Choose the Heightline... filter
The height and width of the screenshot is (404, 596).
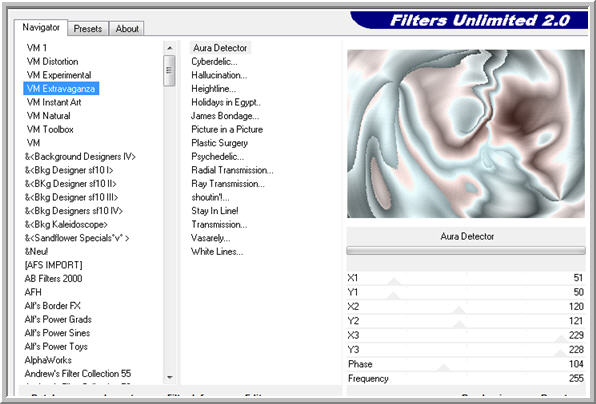[213, 89]
